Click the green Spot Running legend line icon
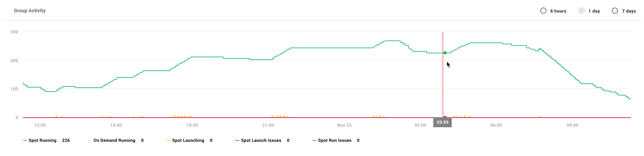The height and width of the screenshot is (156, 644). [x=25, y=140]
